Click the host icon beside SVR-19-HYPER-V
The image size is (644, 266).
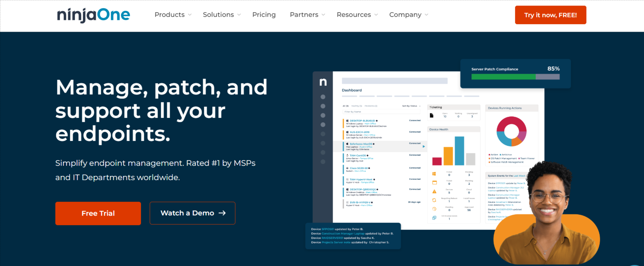pos(347,202)
